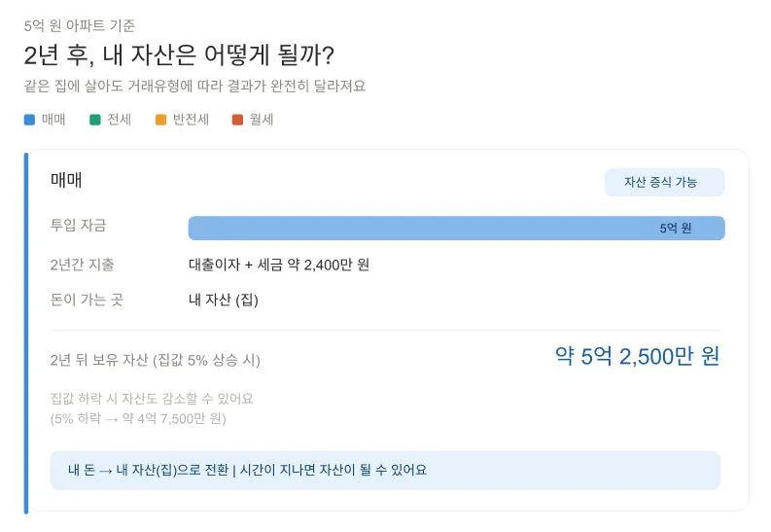
Task: Click the 약 5억 2,500만 원 amount
Action: point(637,356)
